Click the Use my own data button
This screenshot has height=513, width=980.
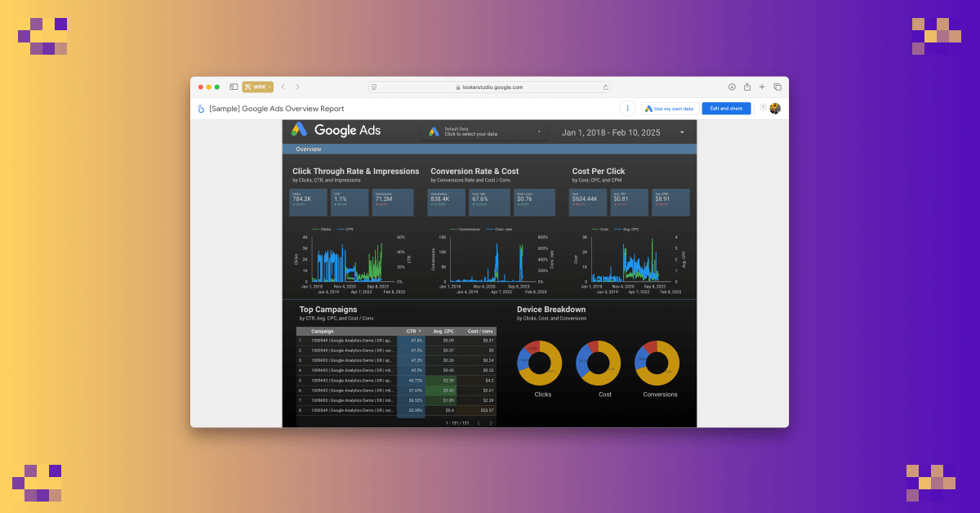670,109
